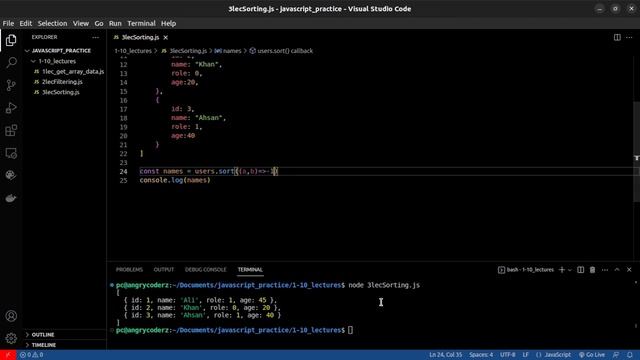Open the Accounts menu icon
Screen dimensions: 640x360
(x=11, y=316)
